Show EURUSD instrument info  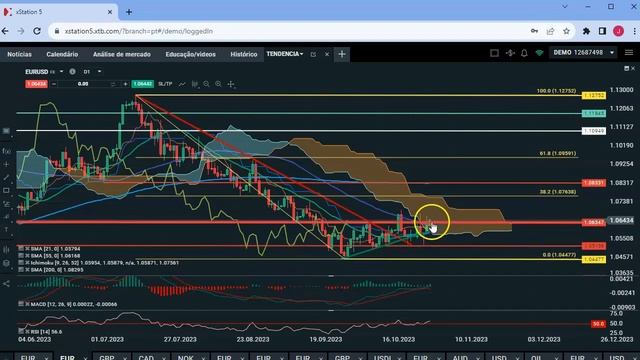tap(72, 71)
